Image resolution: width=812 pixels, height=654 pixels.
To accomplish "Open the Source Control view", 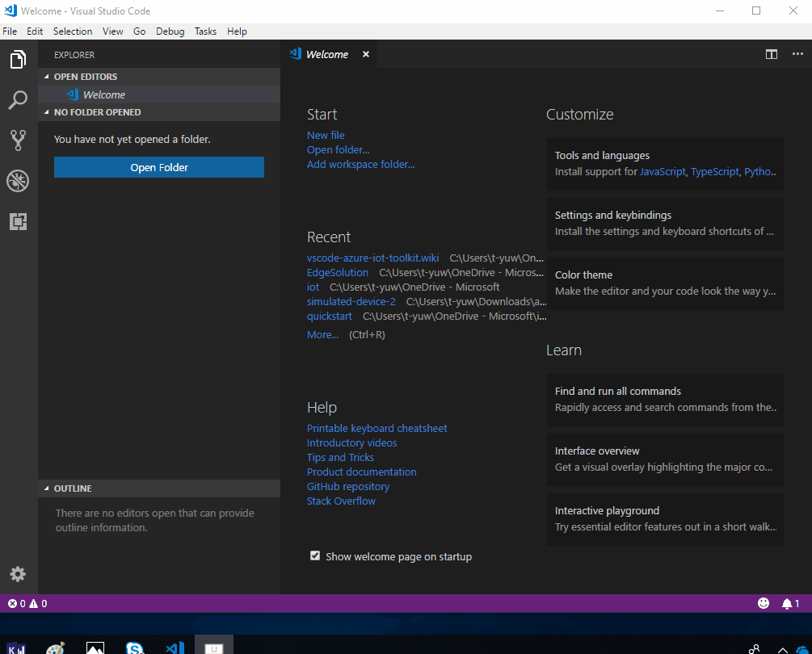I will pos(18,140).
